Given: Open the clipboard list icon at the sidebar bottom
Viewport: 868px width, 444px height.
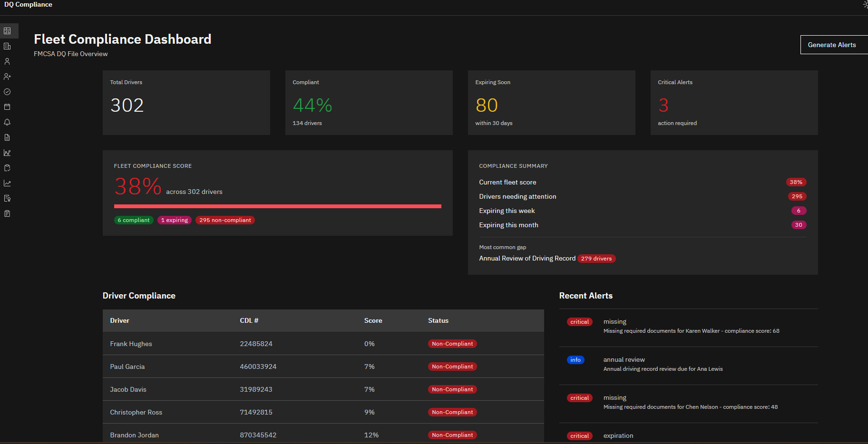Looking at the screenshot, I should 7,213.
